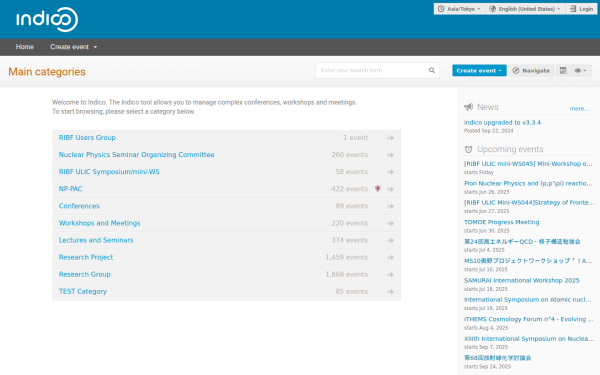Open Workshops and Meetings category
The height and width of the screenshot is (375, 600).
[x=99, y=223]
